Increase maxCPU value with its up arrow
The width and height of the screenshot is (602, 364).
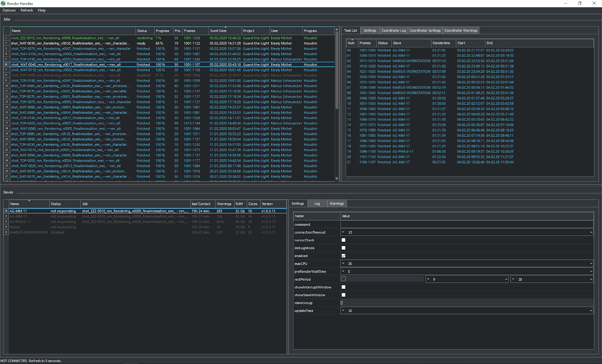point(591,264)
